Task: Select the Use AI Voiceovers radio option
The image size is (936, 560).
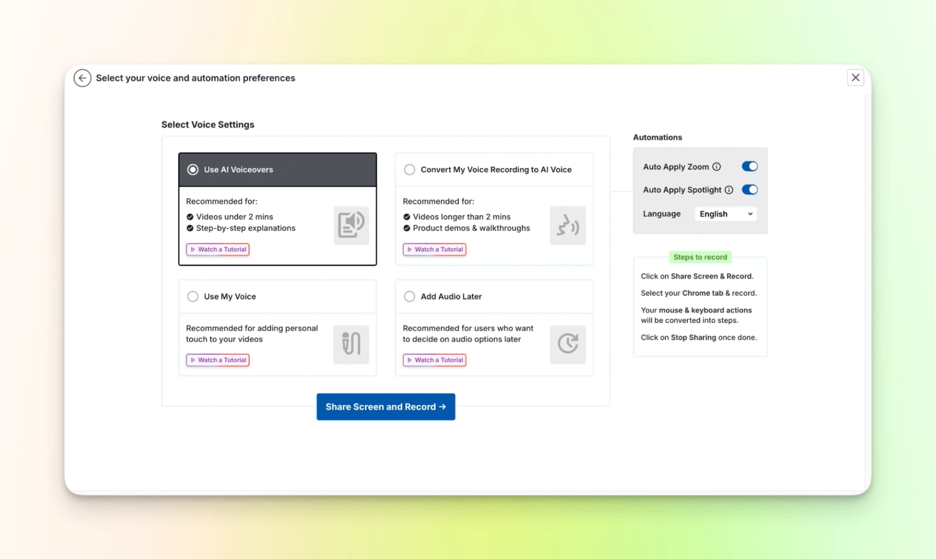Action: tap(193, 170)
